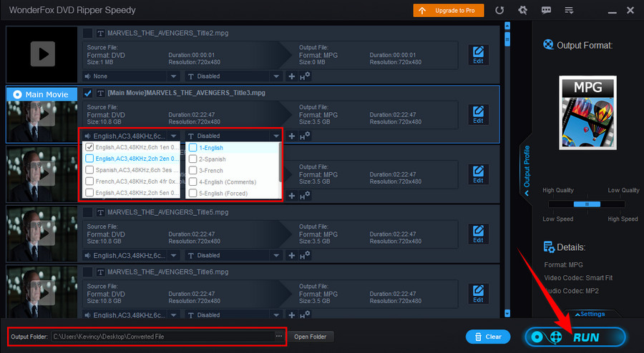Click hardware settings H icon in Main Movie row

pyautogui.click(x=305, y=136)
